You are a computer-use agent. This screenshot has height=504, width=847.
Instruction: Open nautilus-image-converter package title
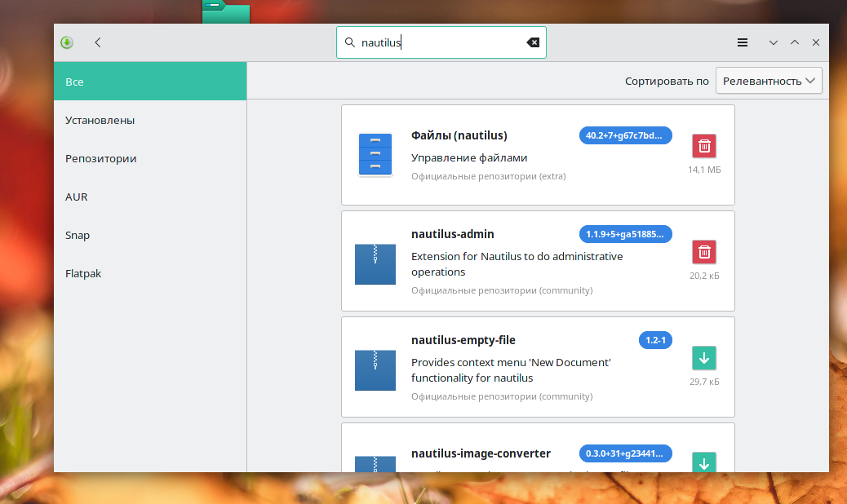[481, 453]
